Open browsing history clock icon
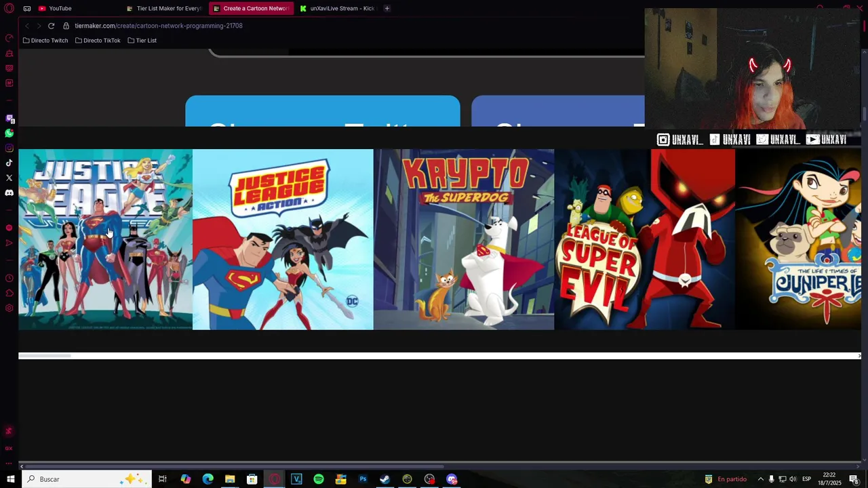This screenshot has width=868, height=488. pos(9,279)
